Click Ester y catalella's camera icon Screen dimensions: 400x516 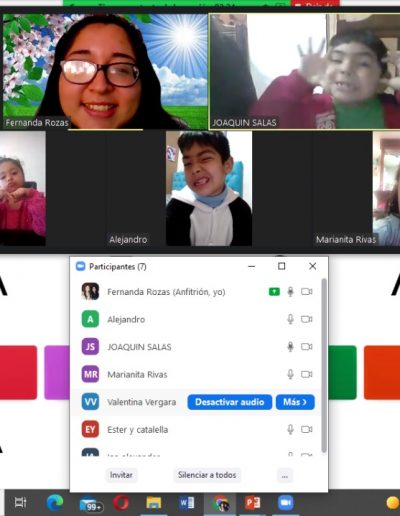click(307, 429)
